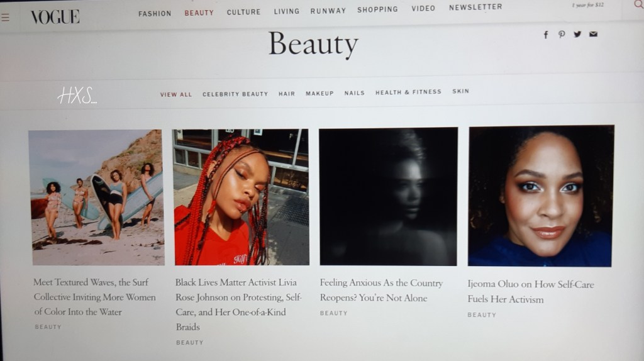Go to Runway section
Image resolution: width=644 pixels, height=361 pixels.
328,11
